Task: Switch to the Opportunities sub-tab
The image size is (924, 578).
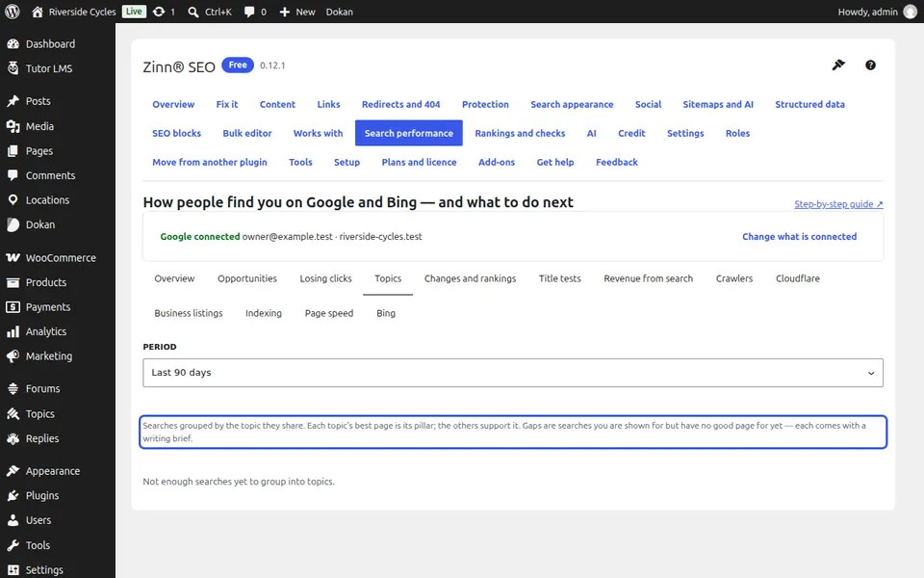Action: tap(247, 278)
